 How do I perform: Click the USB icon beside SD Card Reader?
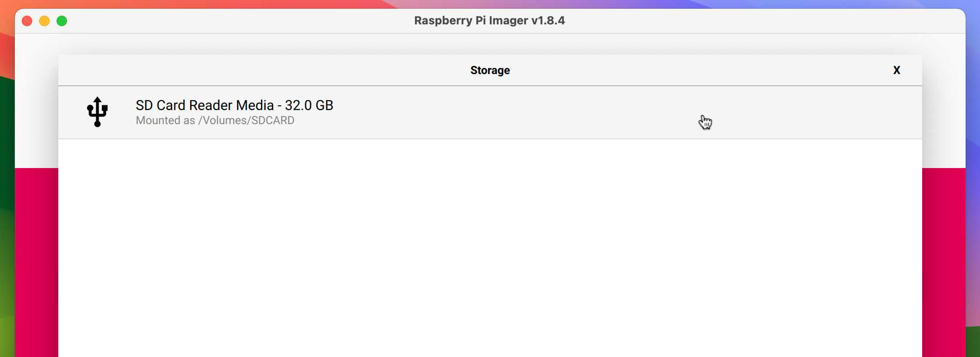[x=97, y=112]
